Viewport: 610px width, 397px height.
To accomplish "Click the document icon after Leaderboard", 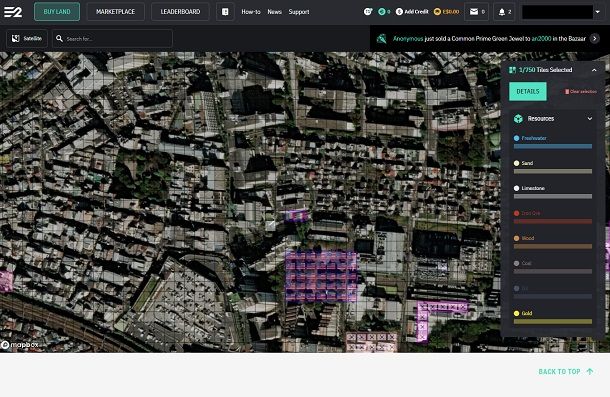I will point(225,12).
